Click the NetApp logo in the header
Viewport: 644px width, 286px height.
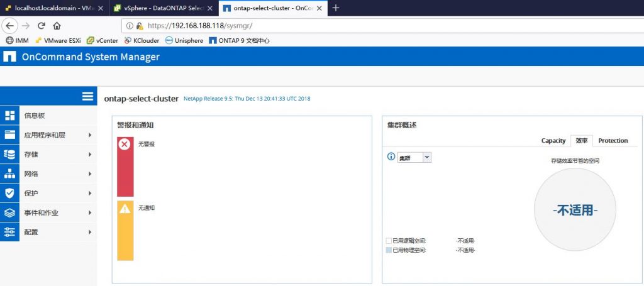tap(9, 57)
